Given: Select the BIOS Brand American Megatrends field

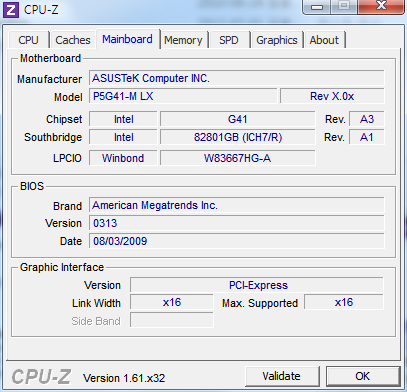Looking at the screenshot, I should pyautogui.click(x=236, y=205).
